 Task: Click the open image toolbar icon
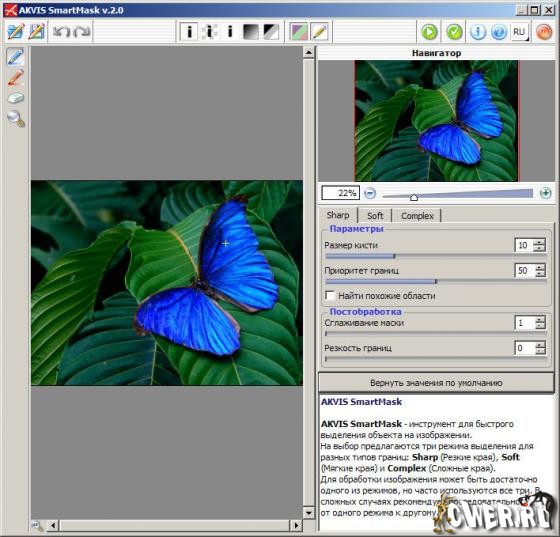click(15, 32)
